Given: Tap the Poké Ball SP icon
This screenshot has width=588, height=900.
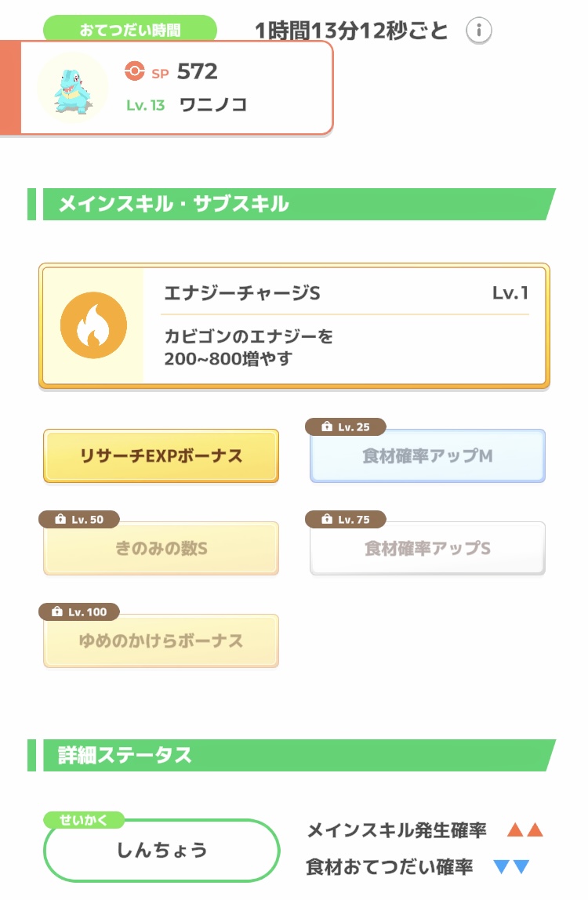Looking at the screenshot, I should coord(135,71).
